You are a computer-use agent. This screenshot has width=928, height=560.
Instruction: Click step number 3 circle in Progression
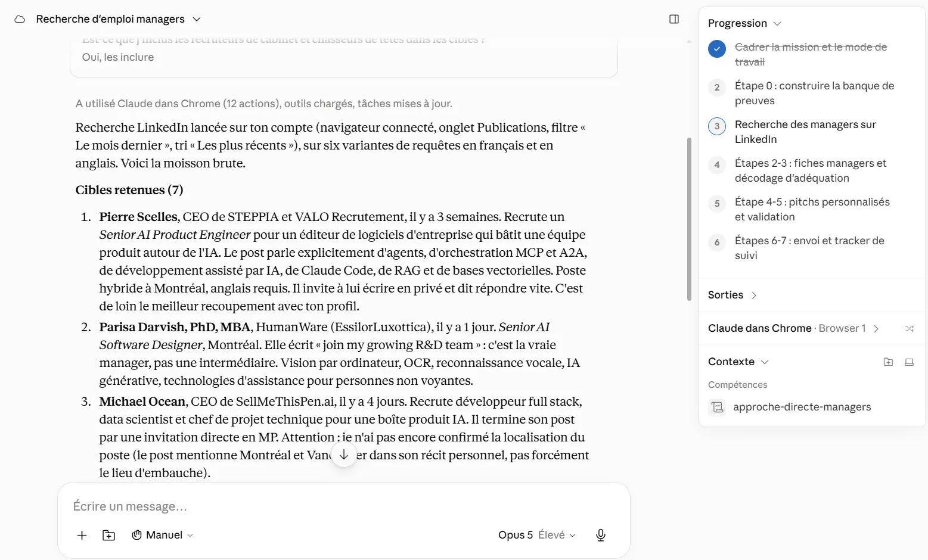pyautogui.click(x=717, y=126)
